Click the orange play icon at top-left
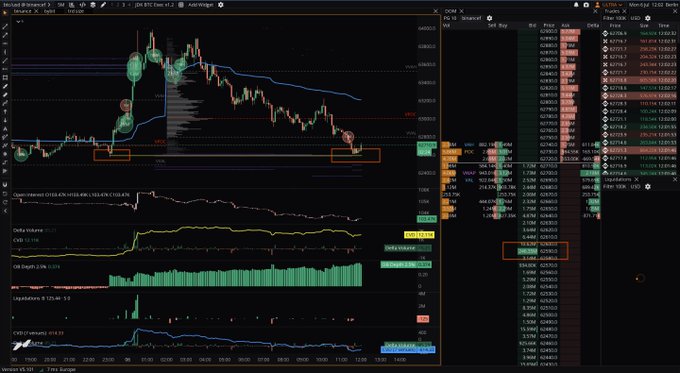 [x=5, y=12]
